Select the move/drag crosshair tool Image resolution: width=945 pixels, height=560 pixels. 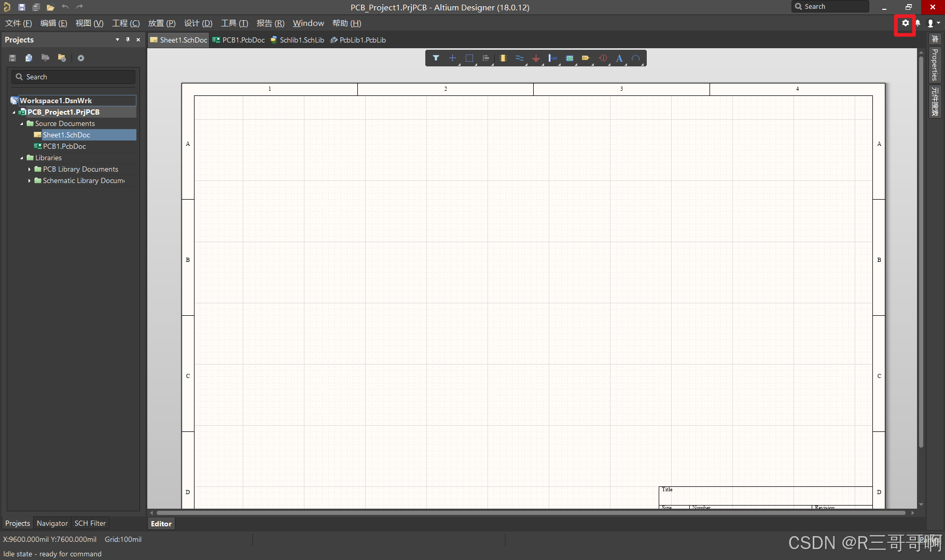tap(452, 58)
